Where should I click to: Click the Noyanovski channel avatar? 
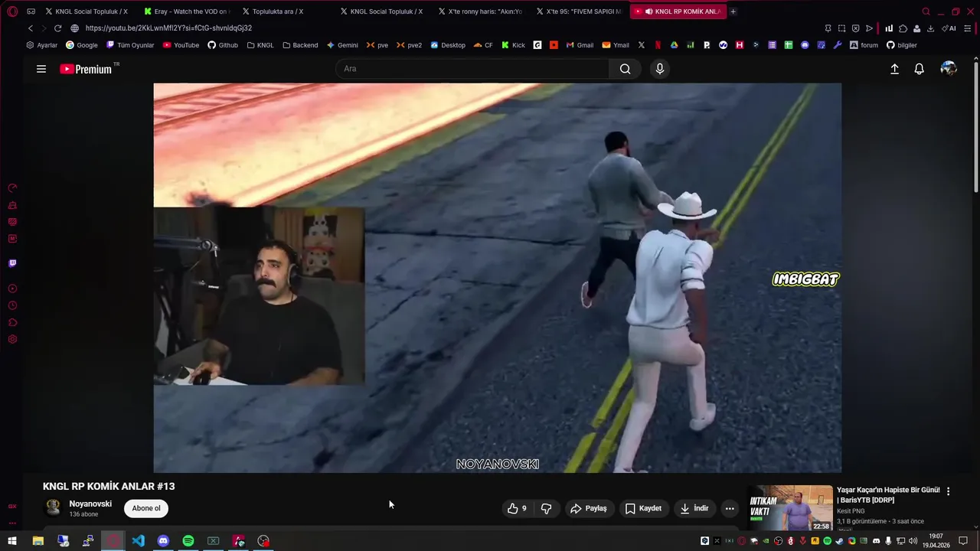(x=53, y=507)
